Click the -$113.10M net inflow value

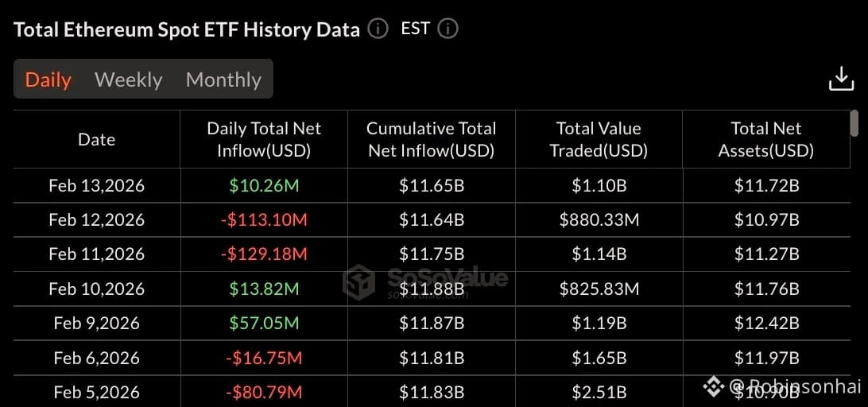[264, 220]
